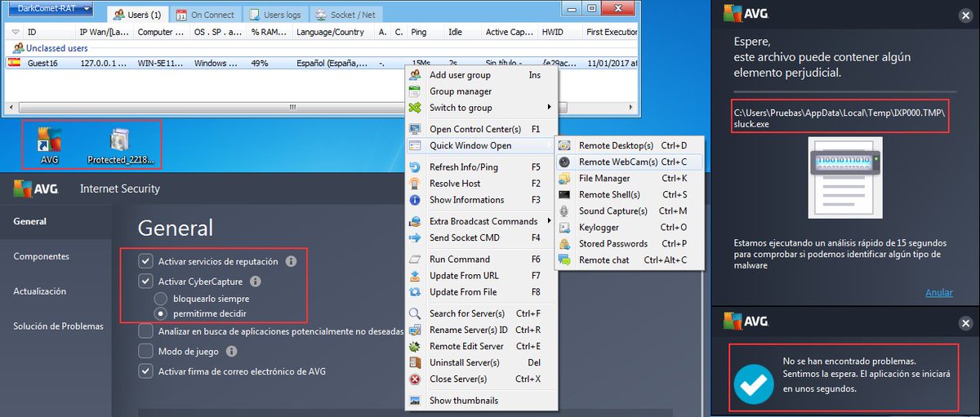Click the Sound Capture(s) microphone icon

(x=563, y=211)
